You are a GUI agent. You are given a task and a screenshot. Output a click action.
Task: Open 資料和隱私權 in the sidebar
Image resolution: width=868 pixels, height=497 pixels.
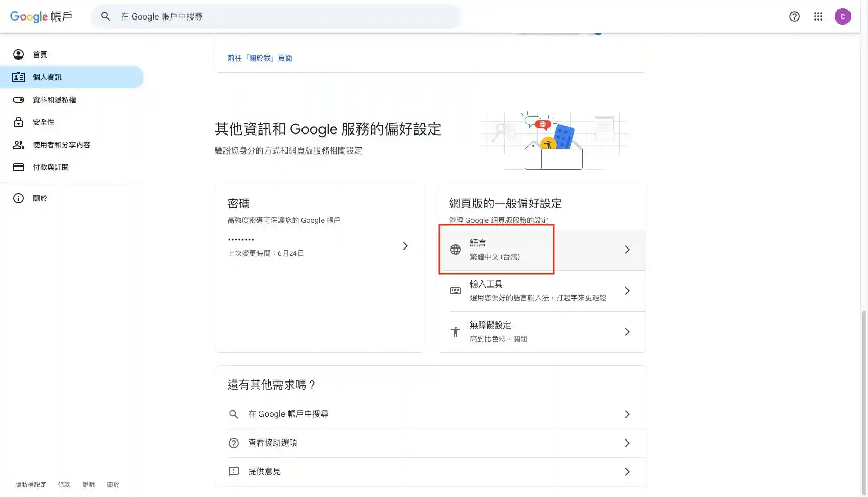[54, 100]
